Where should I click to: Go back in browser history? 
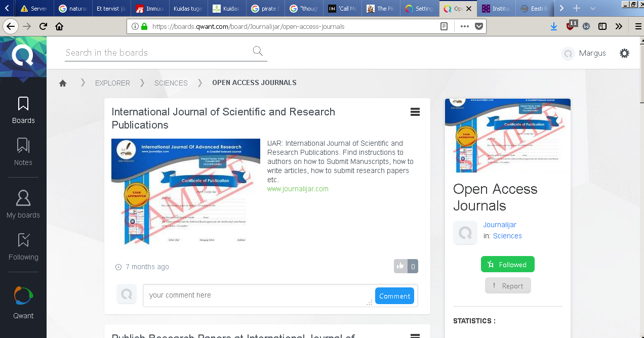pyautogui.click(x=11, y=26)
